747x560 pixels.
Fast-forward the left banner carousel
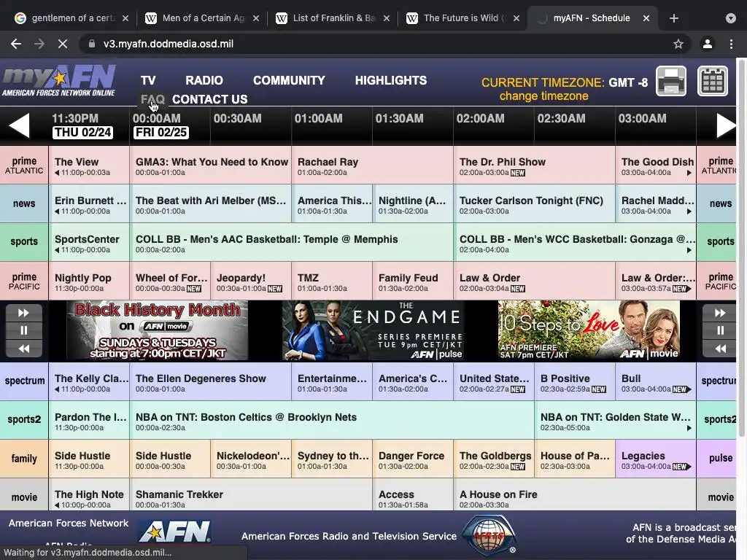24,313
